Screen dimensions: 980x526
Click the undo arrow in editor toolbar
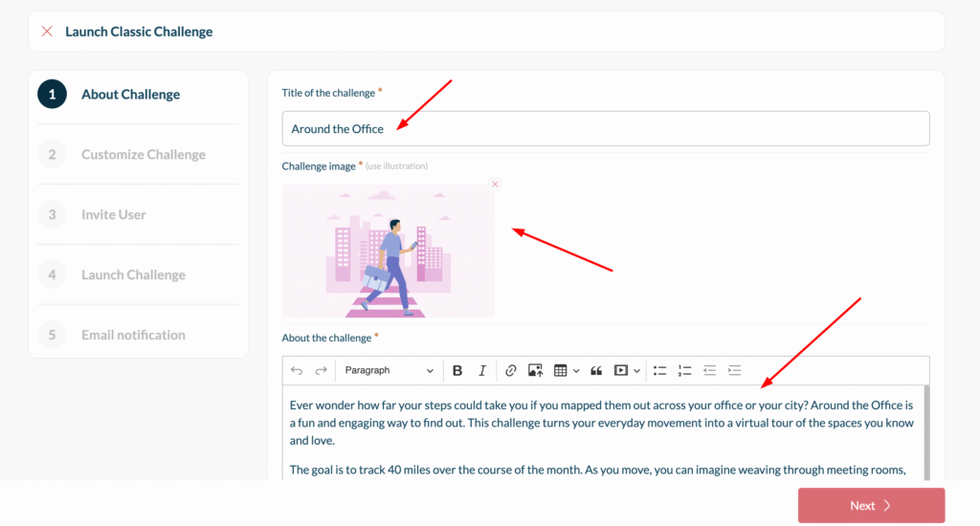coord(297,370)
